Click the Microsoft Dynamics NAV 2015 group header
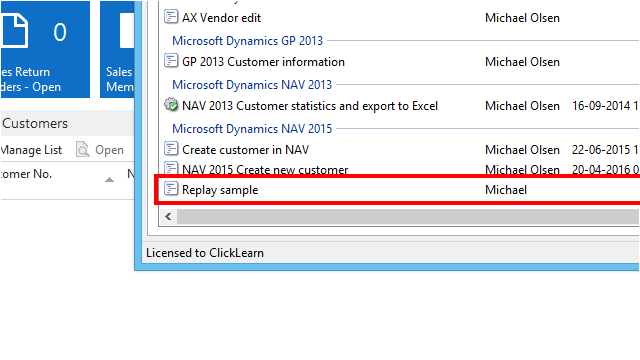This screenshot has width=640, height=360. 252,129
